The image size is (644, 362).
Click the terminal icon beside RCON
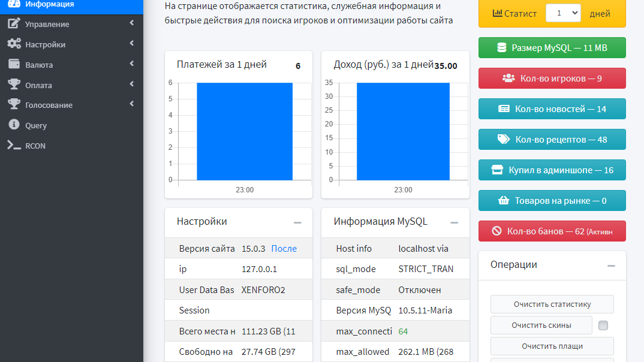(14, 145)
